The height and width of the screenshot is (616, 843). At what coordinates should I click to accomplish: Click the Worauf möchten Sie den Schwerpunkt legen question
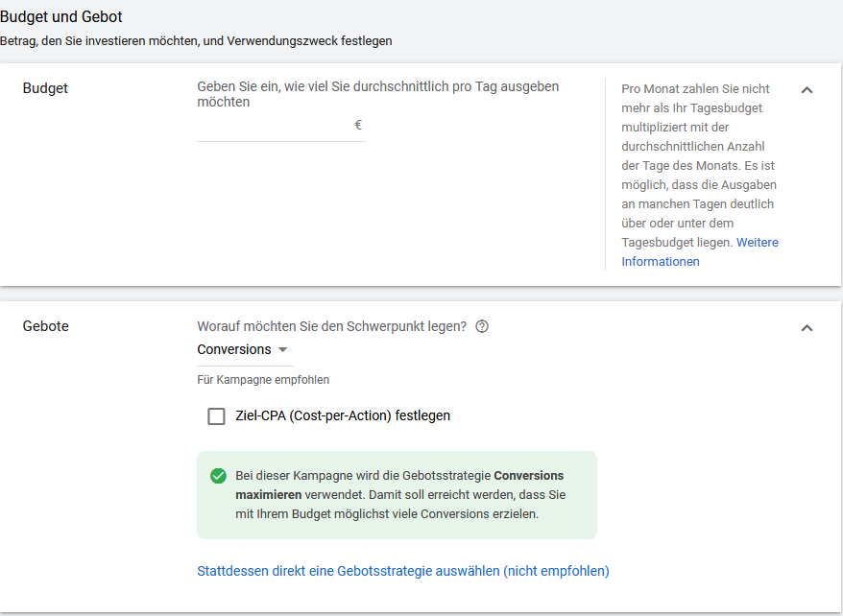click(331, 326)
